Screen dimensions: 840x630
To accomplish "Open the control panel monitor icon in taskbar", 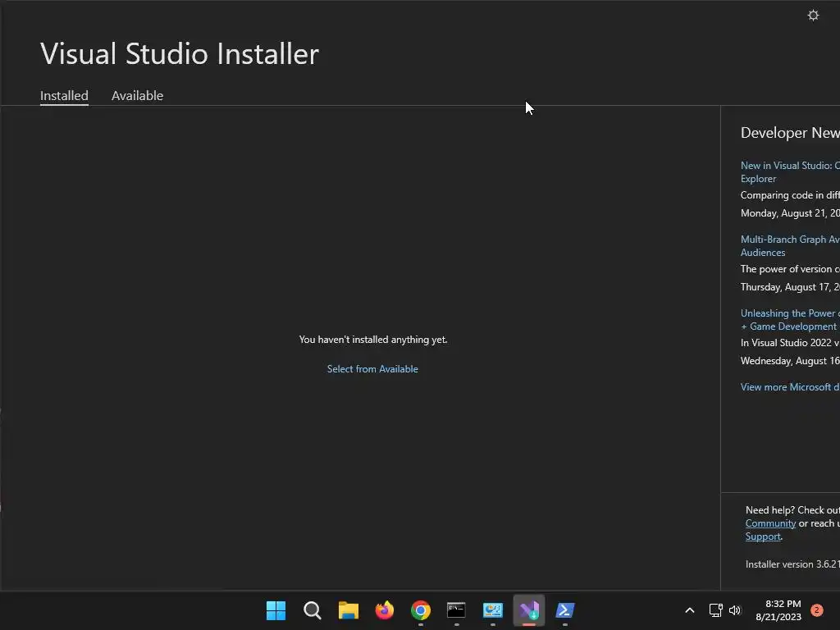I will click(493, 610).
